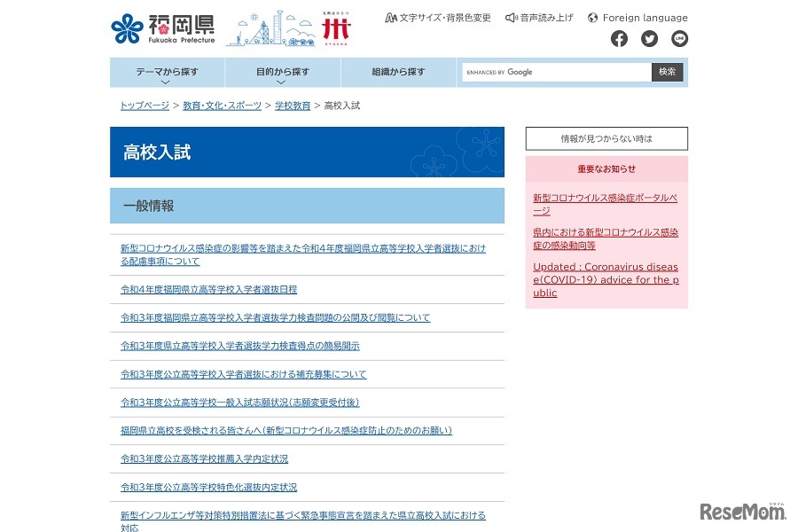Click the Kyushu logo emblem
798x532 pixels.
[x=336, y=28]
